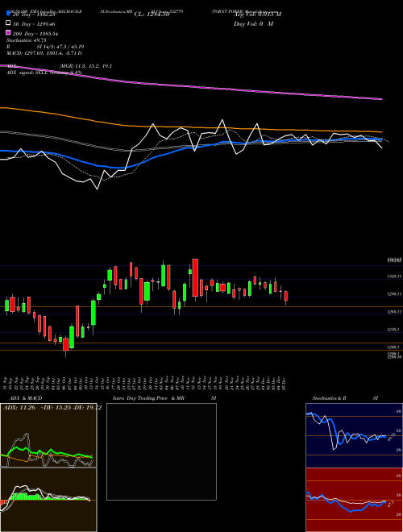This screenshot has height=532, width=403.
Task: Select the '200 Day - 1385.54' legend text
Action: [x=35, y=34]
